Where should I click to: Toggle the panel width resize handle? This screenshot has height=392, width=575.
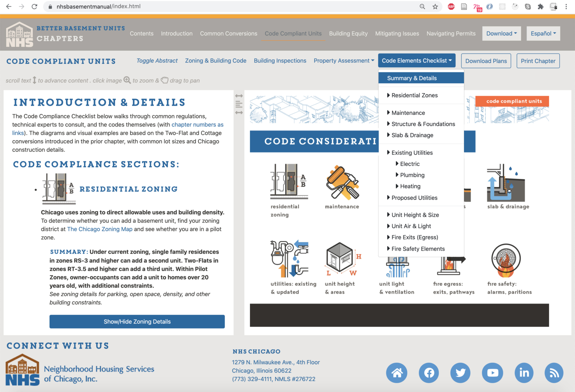click(239, 104)
